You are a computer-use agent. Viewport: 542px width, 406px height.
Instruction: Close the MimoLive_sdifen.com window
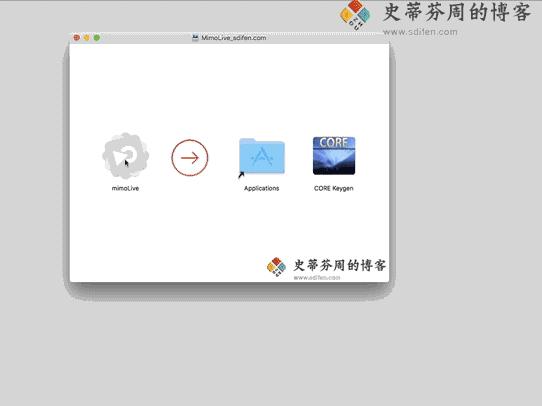[76, 38]
